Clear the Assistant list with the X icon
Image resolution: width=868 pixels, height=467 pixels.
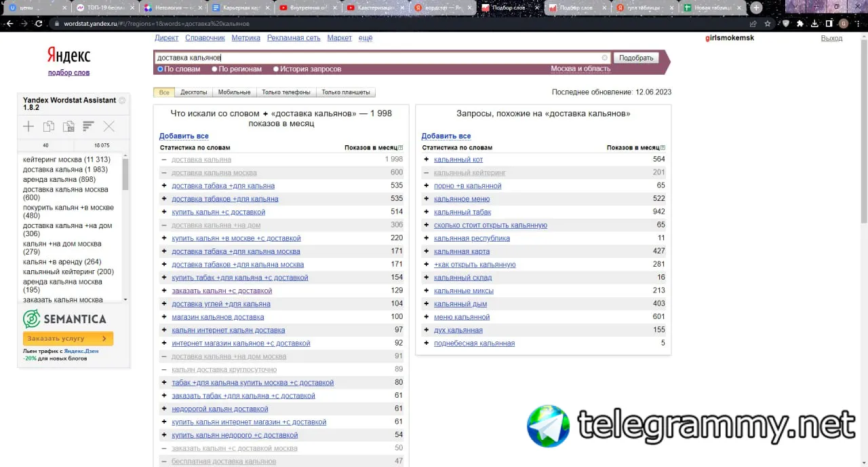(x=108, y=126)
